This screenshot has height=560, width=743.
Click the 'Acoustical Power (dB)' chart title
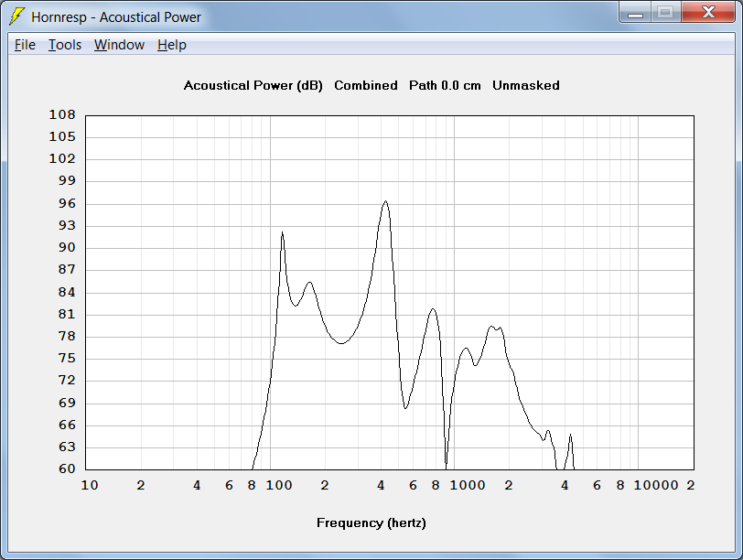(253, 85)
